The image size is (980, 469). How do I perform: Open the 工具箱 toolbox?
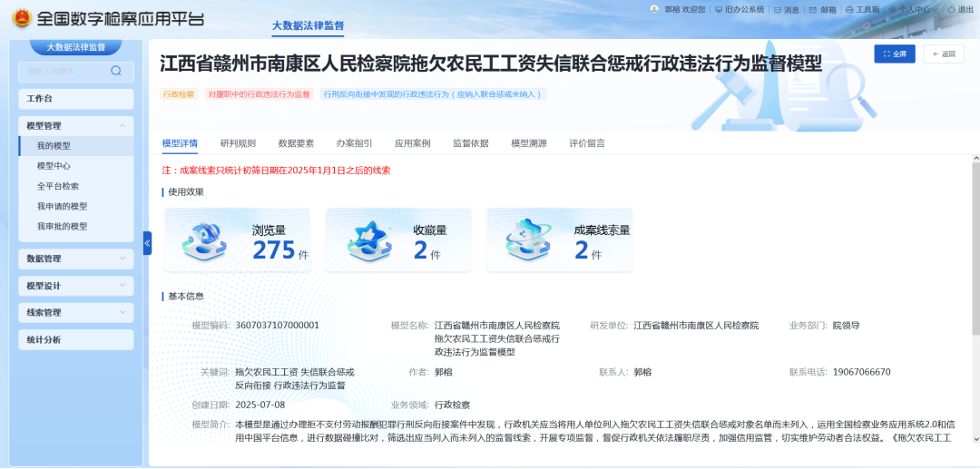coord(862,10)
